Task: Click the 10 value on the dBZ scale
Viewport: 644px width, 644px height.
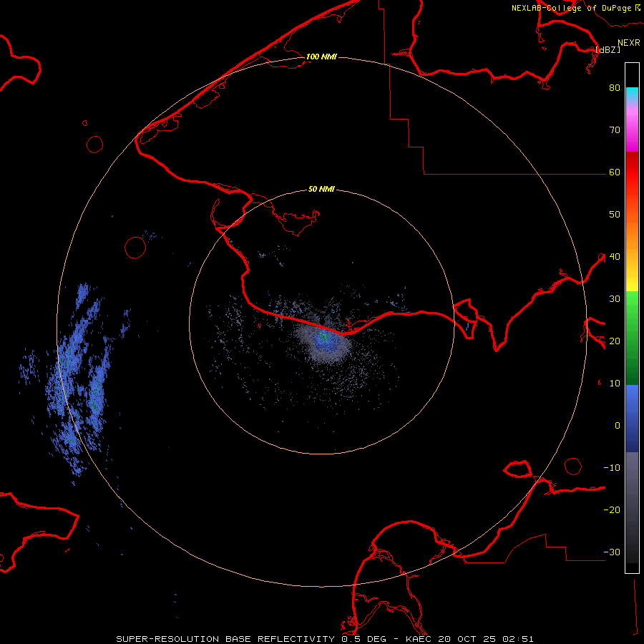Action: pyautogui.click(x=615, y=384)
